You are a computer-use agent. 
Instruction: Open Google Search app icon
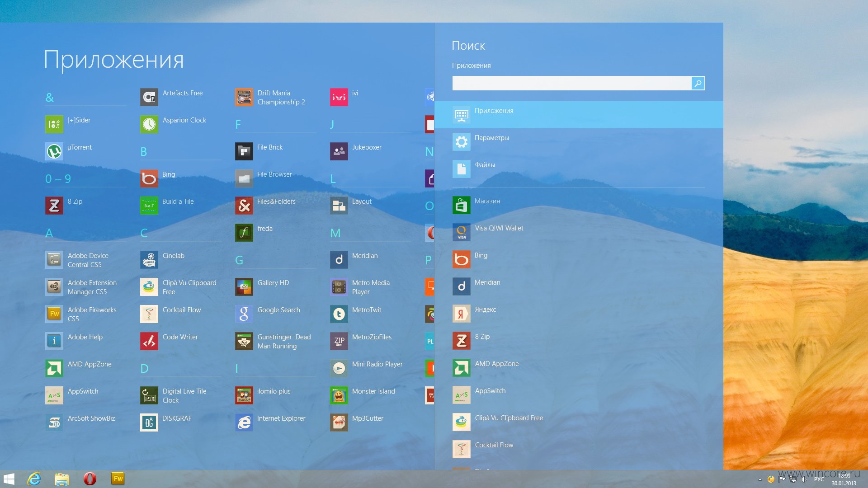tap(244, 314)
